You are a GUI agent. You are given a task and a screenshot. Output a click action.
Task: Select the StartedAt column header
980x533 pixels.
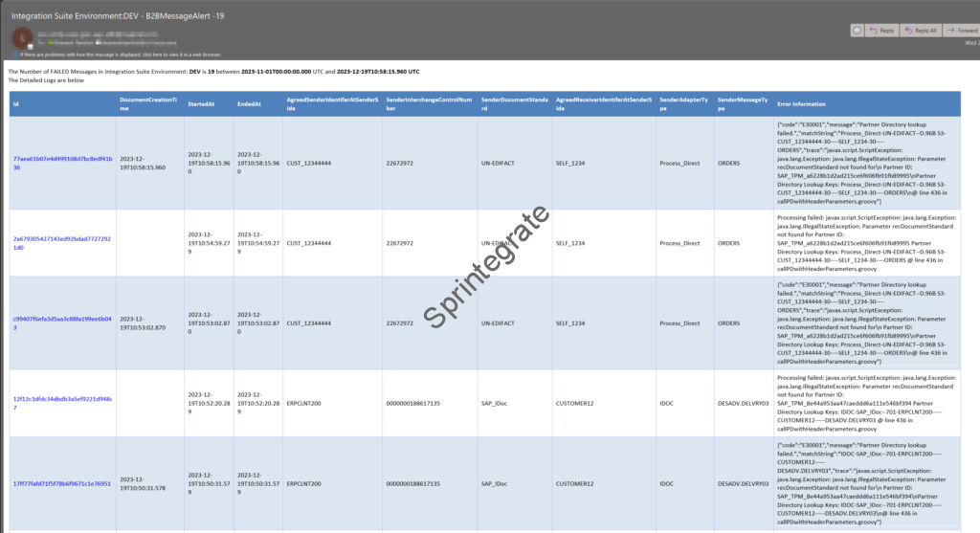click(x=201, y=103)
